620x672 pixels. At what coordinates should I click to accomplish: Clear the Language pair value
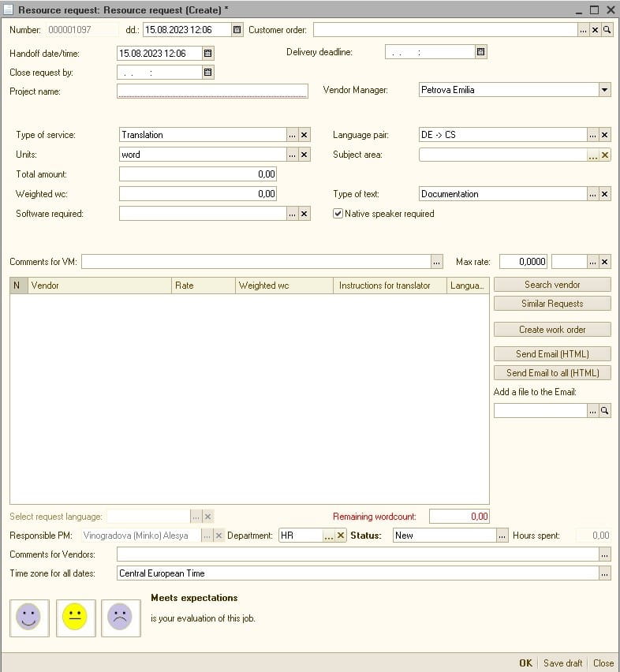pos(605,135)
